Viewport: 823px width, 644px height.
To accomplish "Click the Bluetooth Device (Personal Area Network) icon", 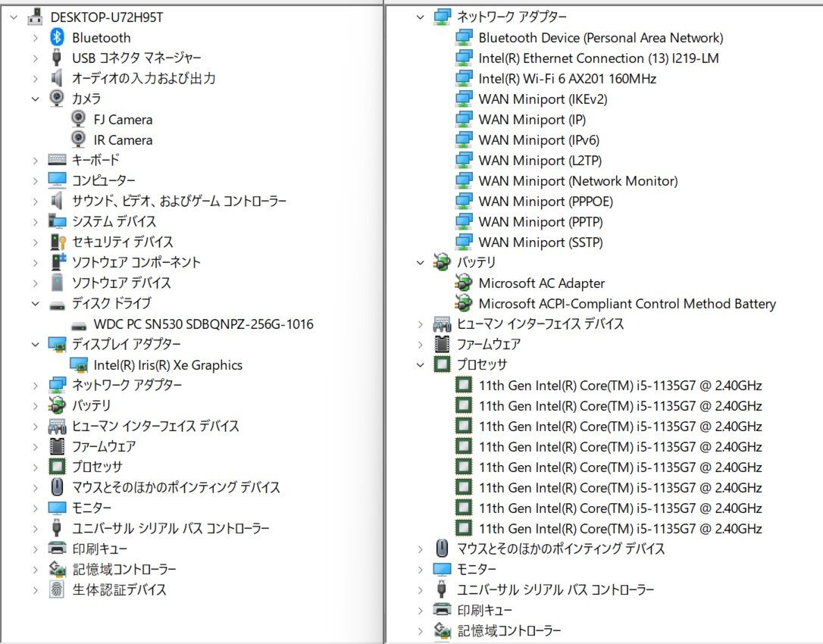I will click(464, 38).
